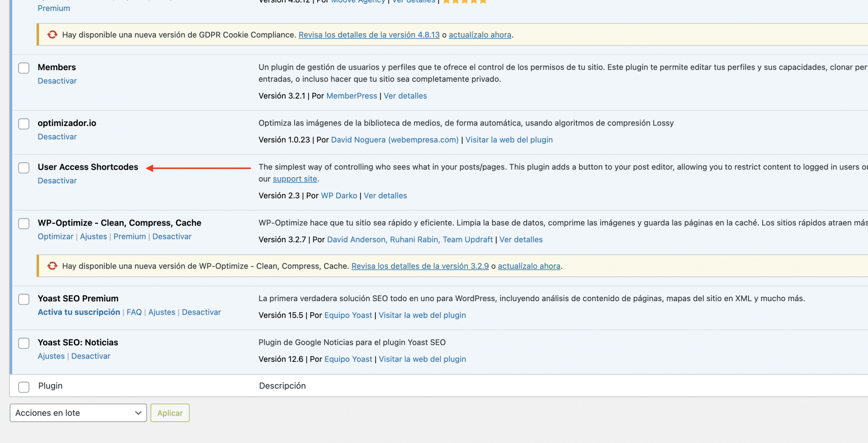Deactivate Yoast SEO Premium
Screen dimensions: 868x443
201,312
